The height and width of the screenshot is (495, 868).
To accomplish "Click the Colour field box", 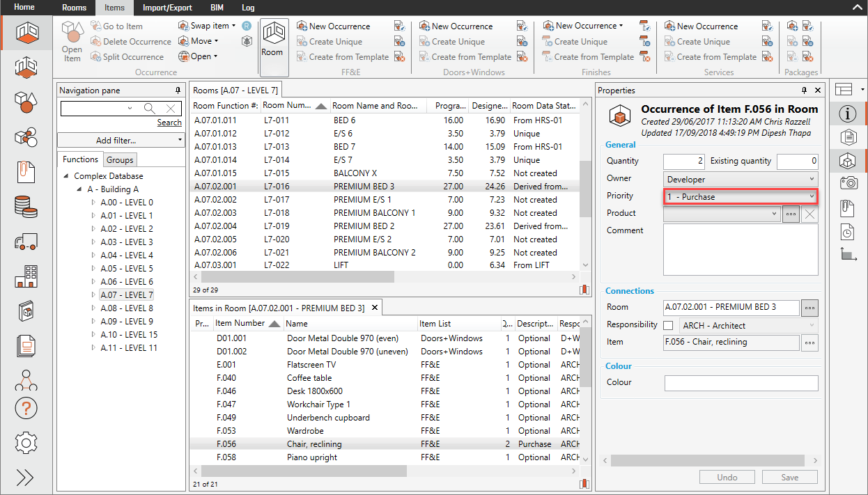I will click(x=741, y=383).
